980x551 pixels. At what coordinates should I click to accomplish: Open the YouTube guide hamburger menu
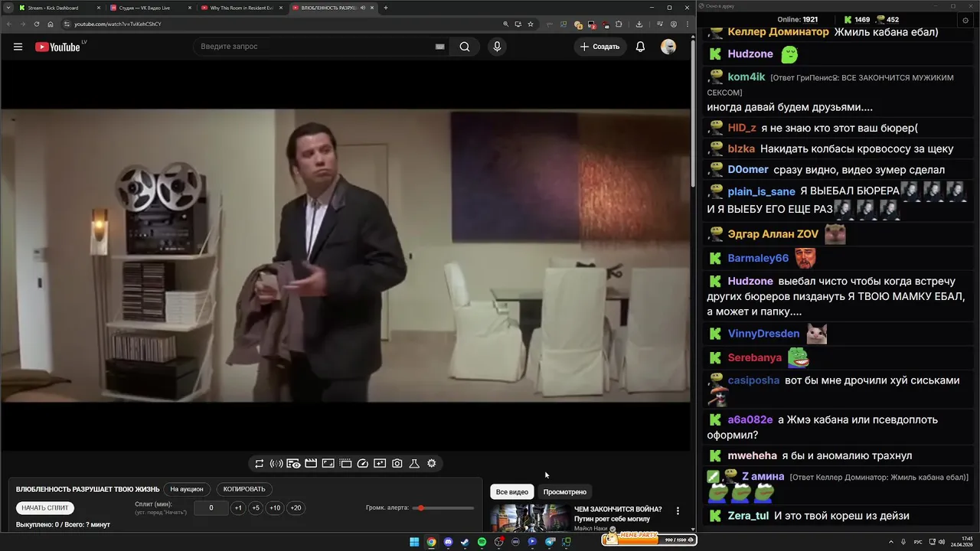point(18,47)
